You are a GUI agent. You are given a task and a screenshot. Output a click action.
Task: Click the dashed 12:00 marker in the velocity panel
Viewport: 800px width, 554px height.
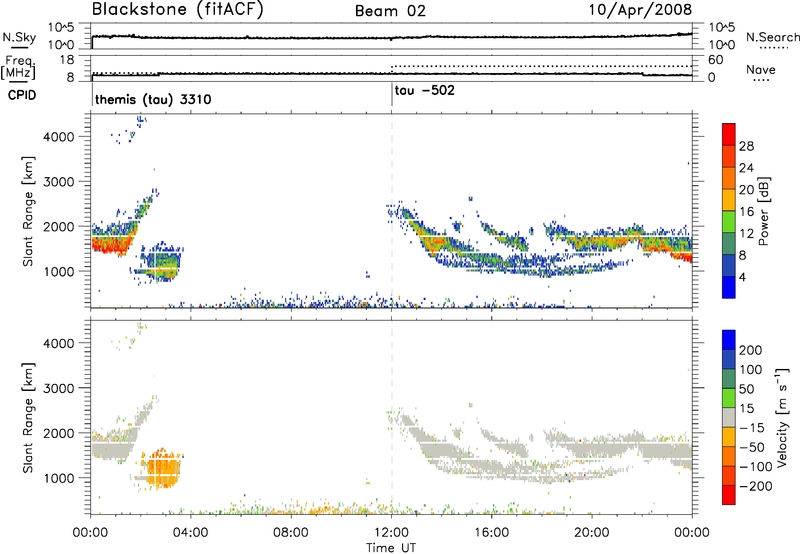tap(392, 417)
